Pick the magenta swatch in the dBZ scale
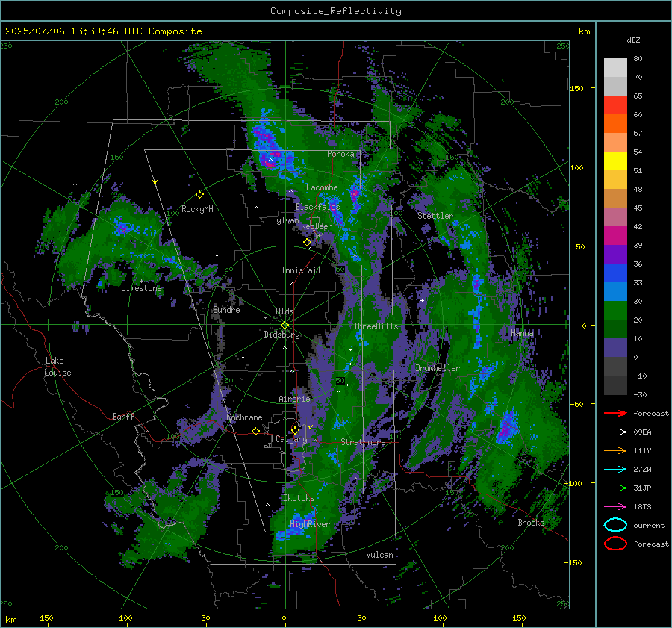This screenshot has height=628, width=672. pyautogui.click(x=615, y=235)
